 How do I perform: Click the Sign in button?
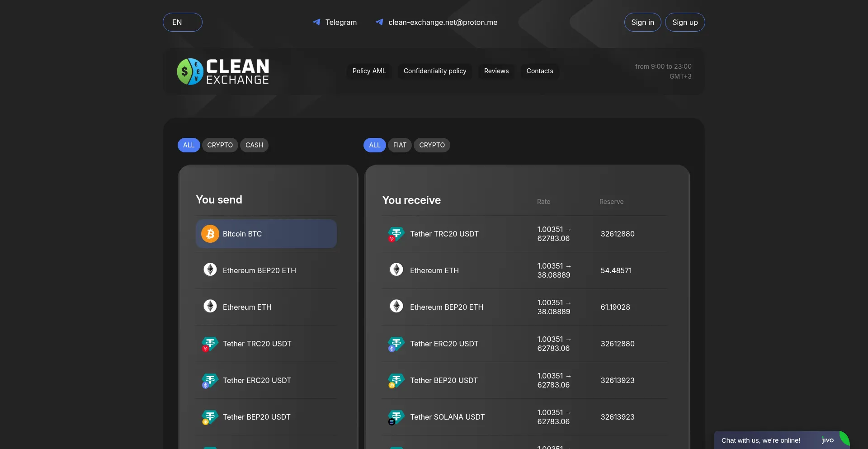coord(642,22)
